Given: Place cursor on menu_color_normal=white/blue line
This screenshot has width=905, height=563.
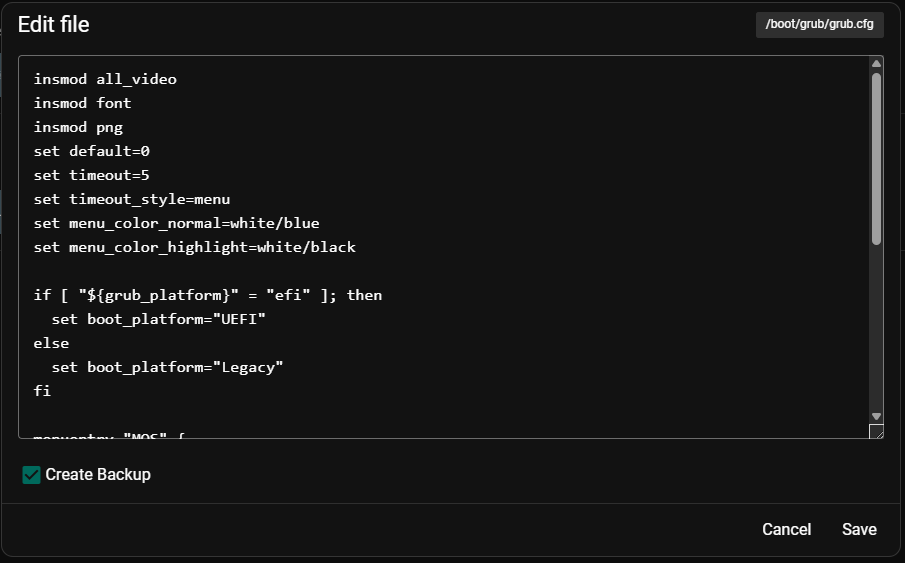Looking at the screenshot, I should [177, 223].
